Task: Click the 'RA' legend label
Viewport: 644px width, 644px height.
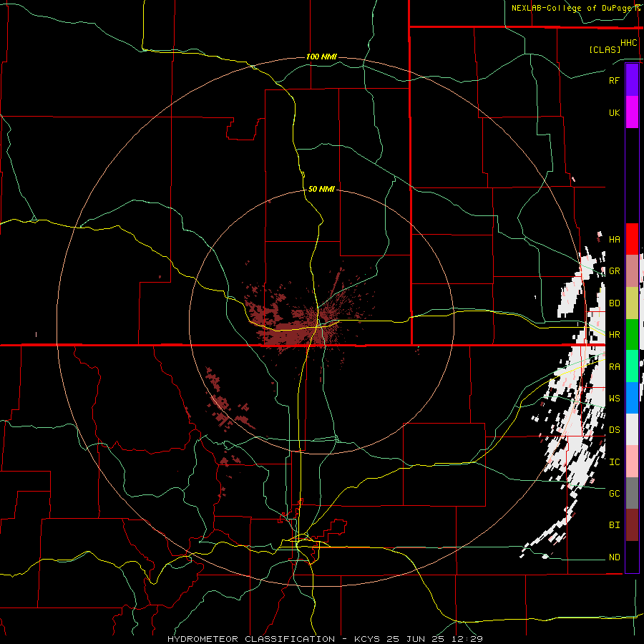Action: (x=614, y=367)
